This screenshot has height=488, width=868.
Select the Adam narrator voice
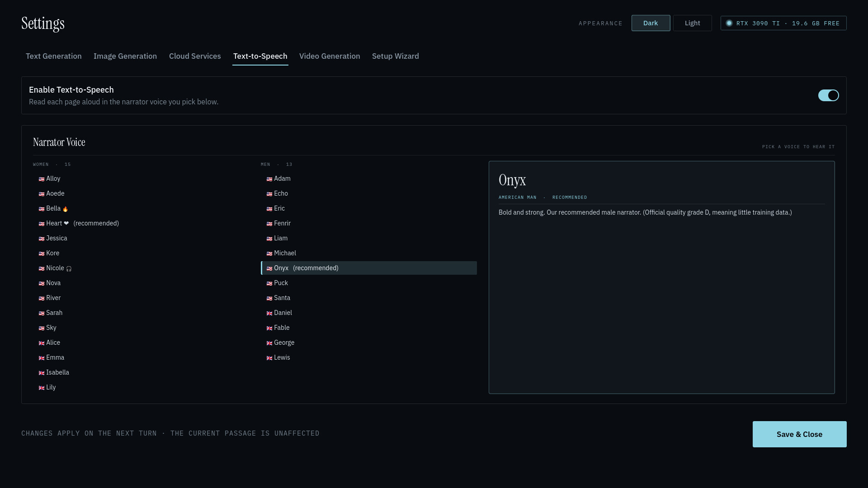[x=369, y=178]
